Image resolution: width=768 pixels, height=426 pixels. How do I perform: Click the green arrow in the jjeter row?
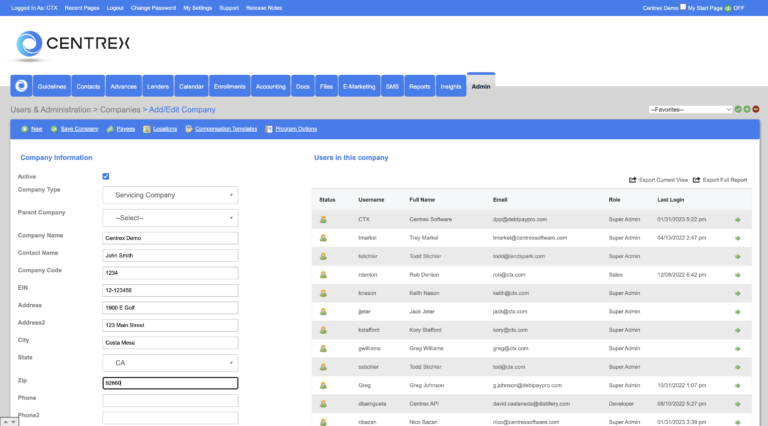(x=738, y=312)
